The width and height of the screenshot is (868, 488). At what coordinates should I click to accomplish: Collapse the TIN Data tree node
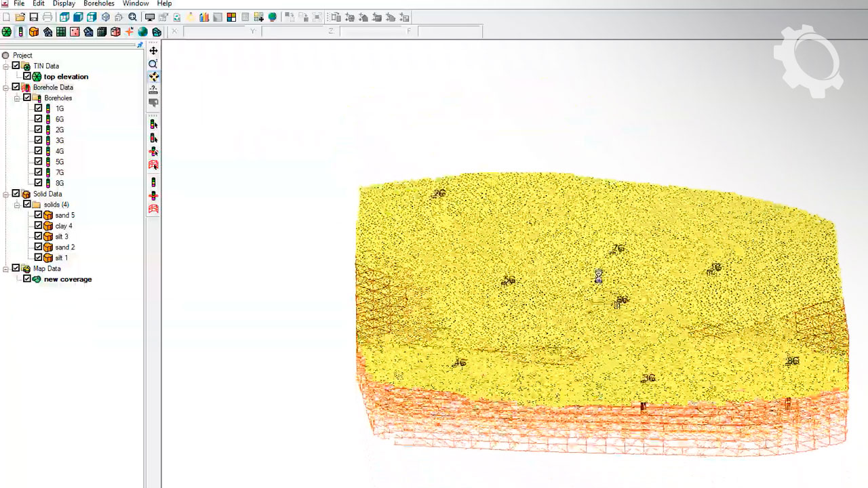point(6,66)
